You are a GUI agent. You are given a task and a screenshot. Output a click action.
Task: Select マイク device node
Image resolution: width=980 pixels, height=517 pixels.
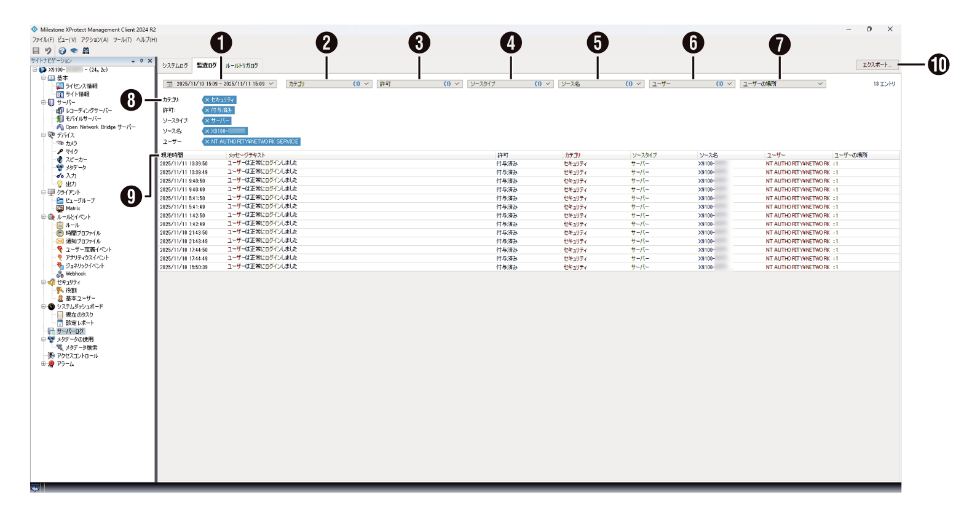tap(71, 151)
